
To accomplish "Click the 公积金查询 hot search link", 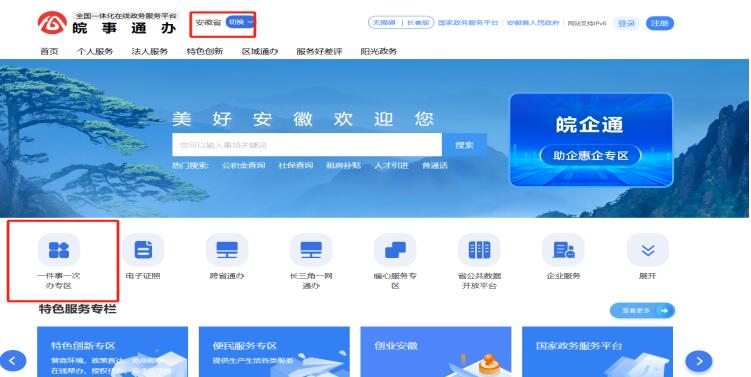I will tap(243, 165).
